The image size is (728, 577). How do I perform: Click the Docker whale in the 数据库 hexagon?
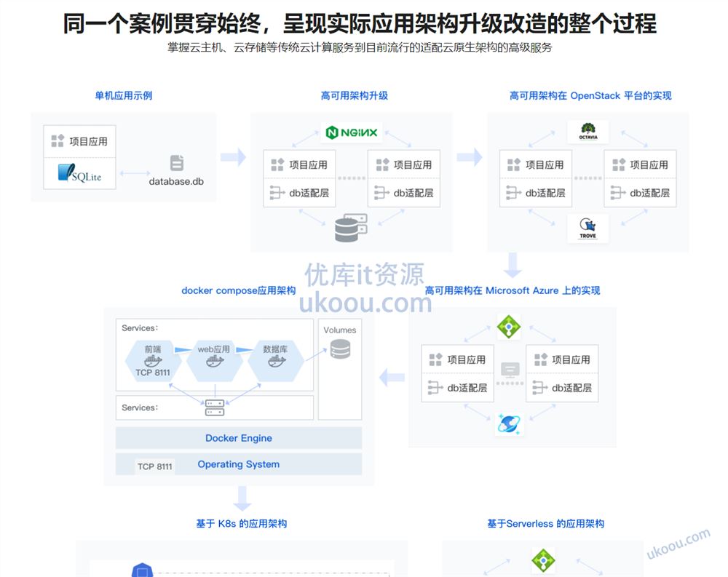click(x=276, y=361)
